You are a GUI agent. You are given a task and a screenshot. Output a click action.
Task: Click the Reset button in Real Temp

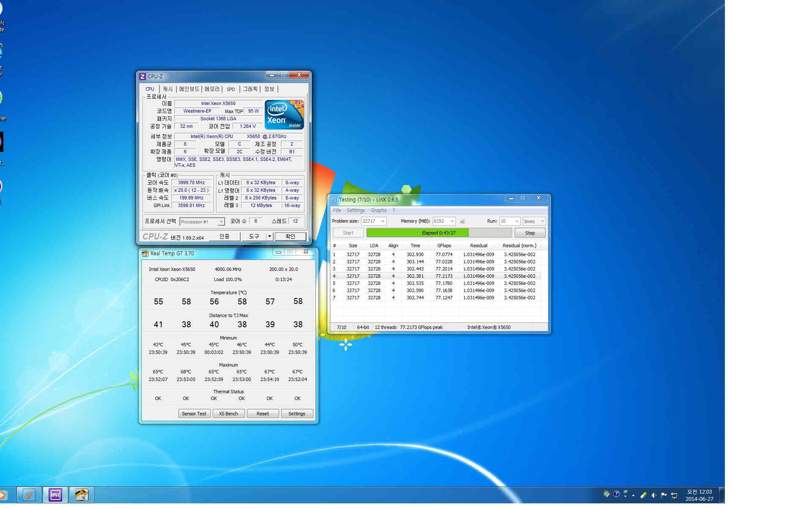point(263,414)
